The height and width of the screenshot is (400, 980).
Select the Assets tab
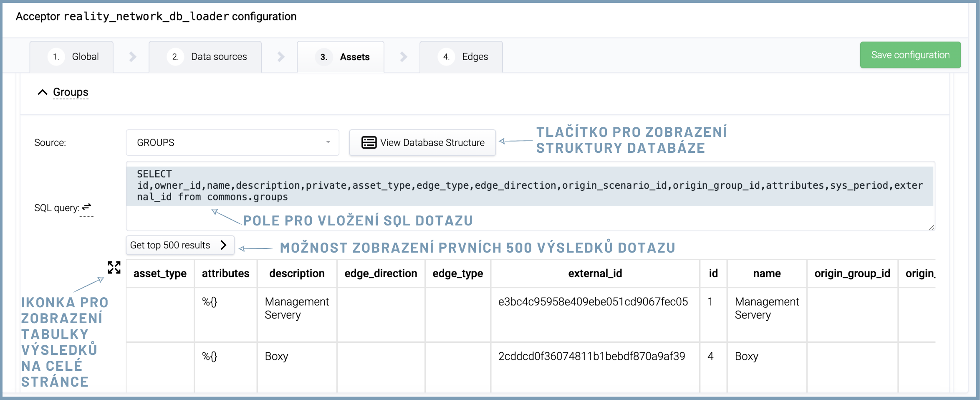(341, 57)
